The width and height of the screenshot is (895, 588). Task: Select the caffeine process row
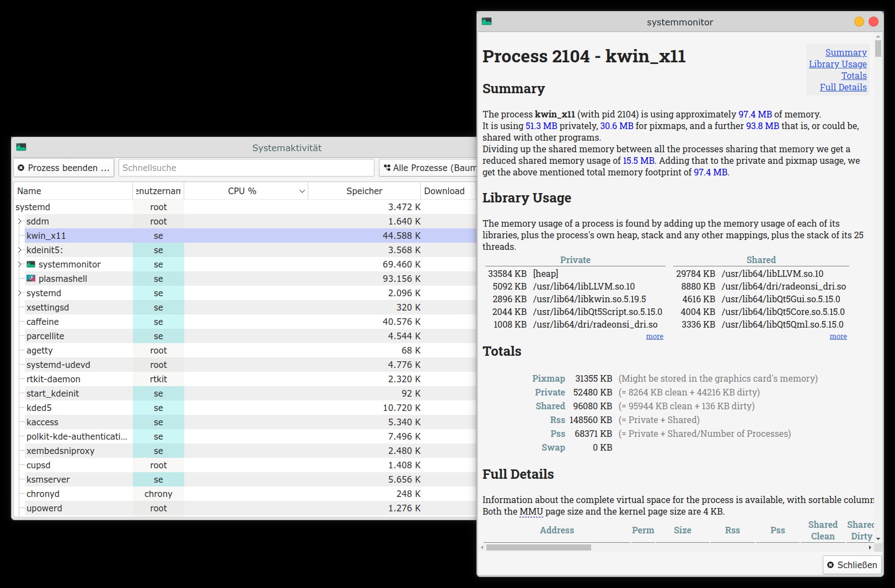coord(244,322)
